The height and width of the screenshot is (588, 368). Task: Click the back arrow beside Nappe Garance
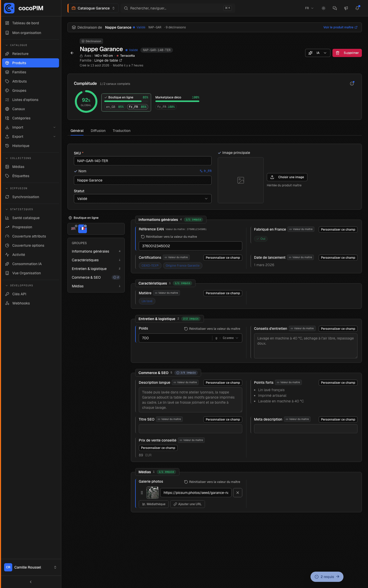72,53
